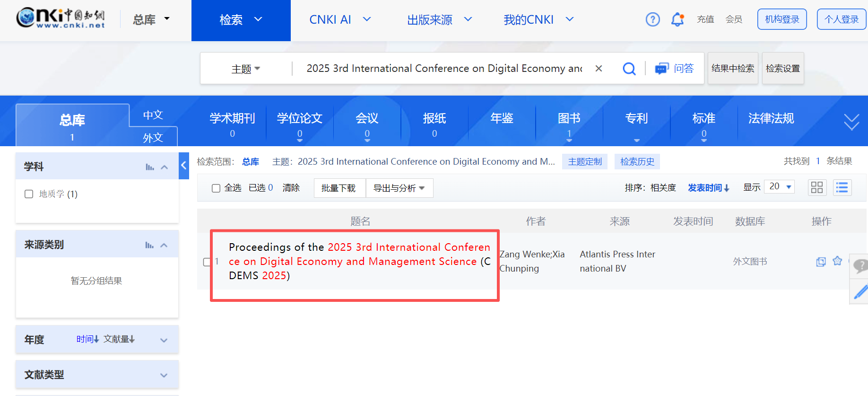Click the CNKI logo
Image resolution: width=868 pixels, height=396 pixels.
point(60,18)
